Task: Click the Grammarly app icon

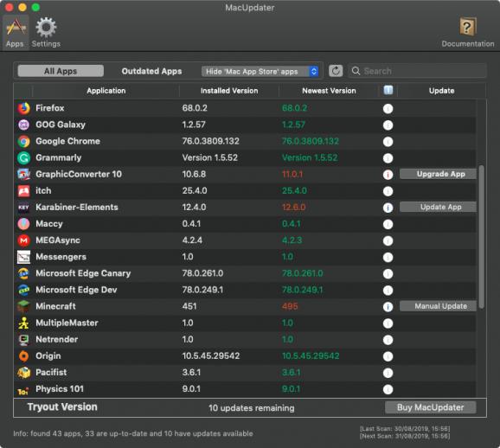Action: tap(23, 157)
